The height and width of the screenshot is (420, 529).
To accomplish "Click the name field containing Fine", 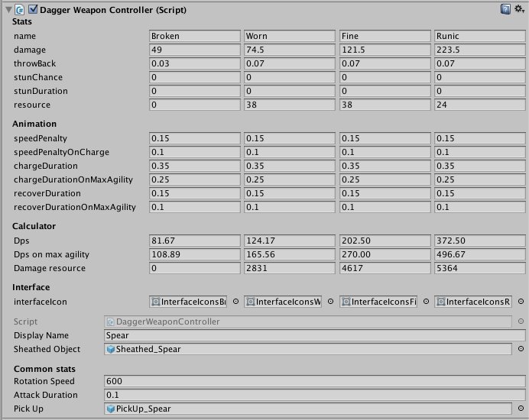I will (x=385, y=36).
